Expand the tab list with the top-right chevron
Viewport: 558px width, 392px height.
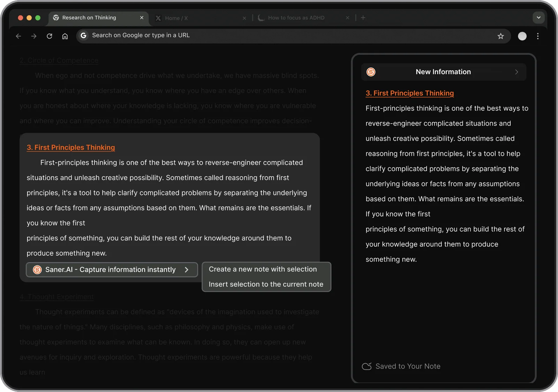click(x=538, y=17)
